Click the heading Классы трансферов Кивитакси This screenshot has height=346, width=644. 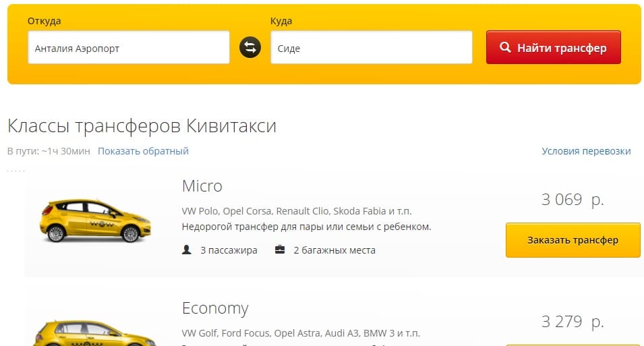(x=142, y=125)
